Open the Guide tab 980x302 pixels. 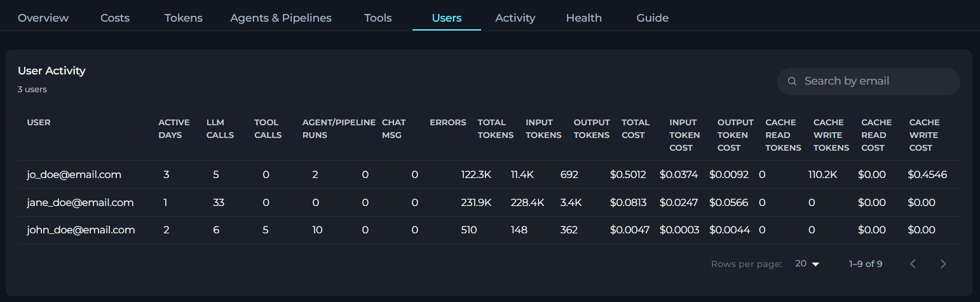pos(653,18)
